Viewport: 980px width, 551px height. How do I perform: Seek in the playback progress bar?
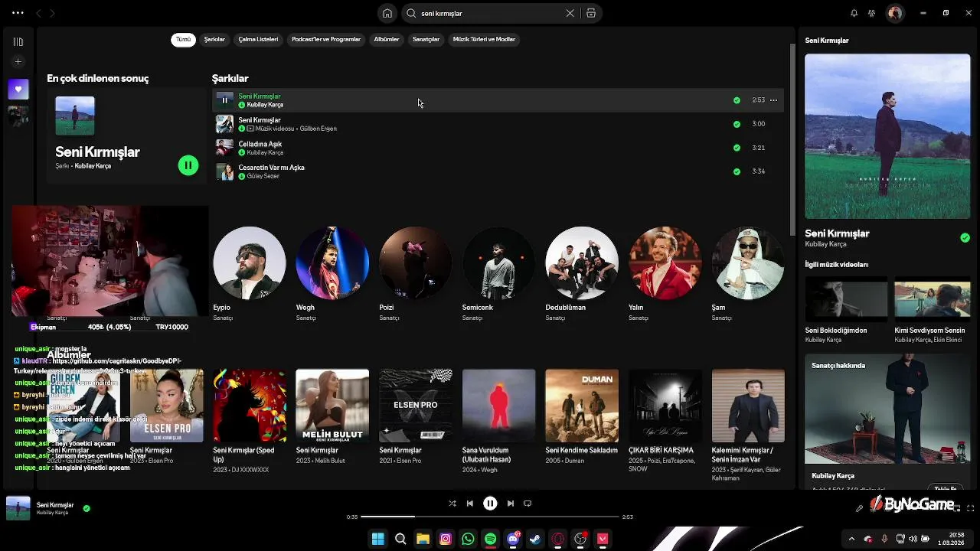tap(490, 517)
